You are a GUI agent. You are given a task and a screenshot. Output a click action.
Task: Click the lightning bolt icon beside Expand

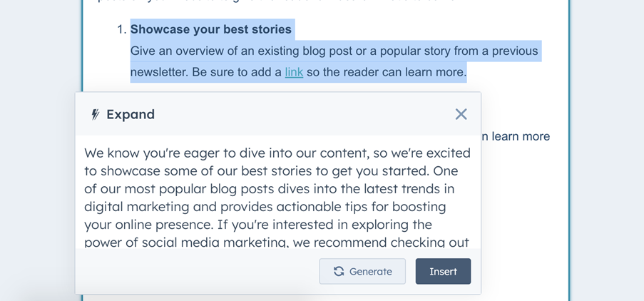[x=96, y=115]
